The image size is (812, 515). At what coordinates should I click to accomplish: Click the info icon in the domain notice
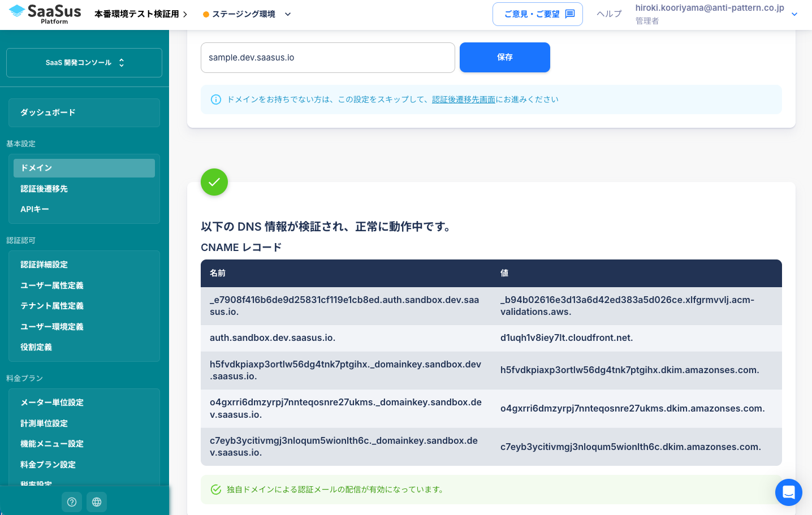click(x=215, y=99)
